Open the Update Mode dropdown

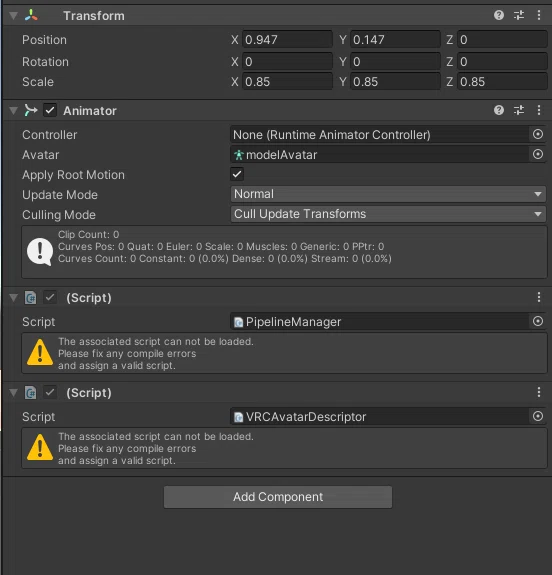tap(388, 194)
